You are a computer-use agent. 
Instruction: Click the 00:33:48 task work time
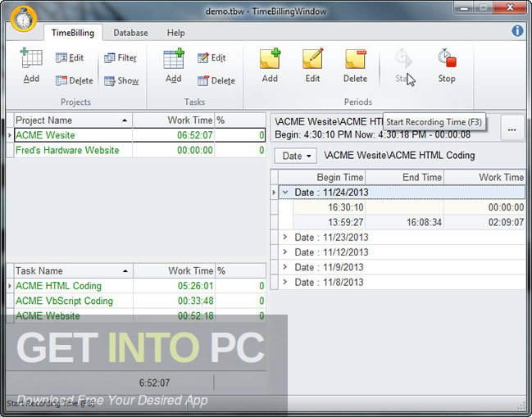(x=195, y=301)
